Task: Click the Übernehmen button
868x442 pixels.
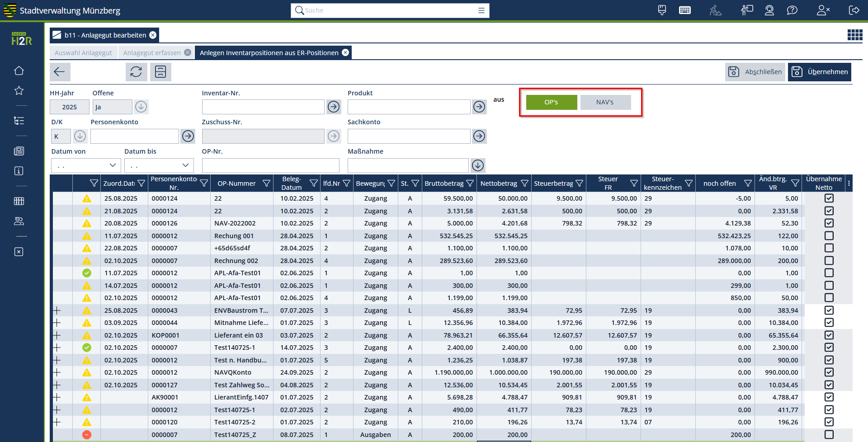Action: click(819, 72)
